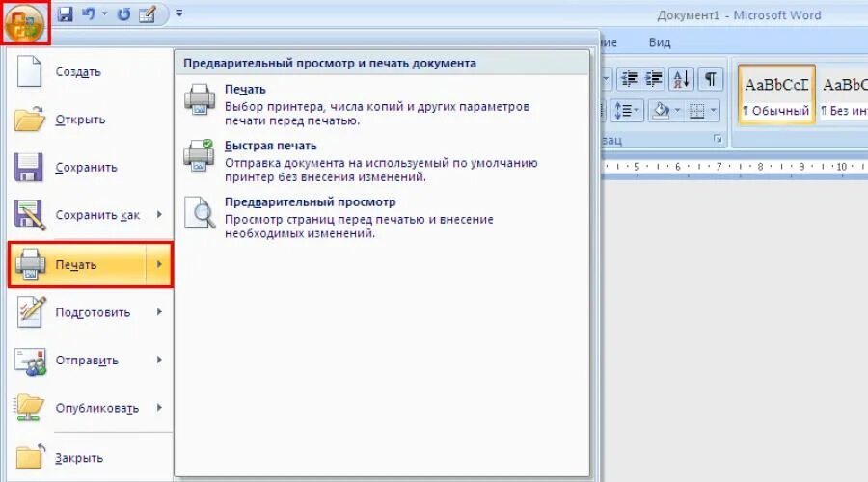Expand the Сохранить как submenu arrow

[x=159, y=214]
